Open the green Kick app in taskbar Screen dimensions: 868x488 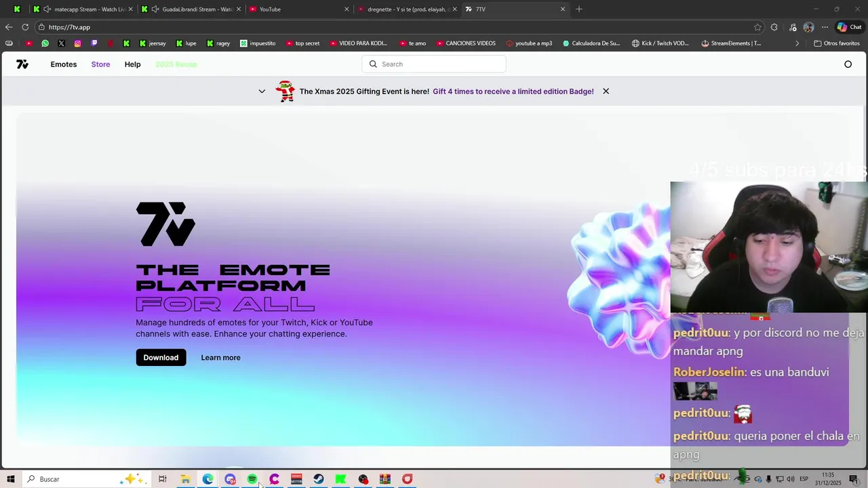(341, 479)
